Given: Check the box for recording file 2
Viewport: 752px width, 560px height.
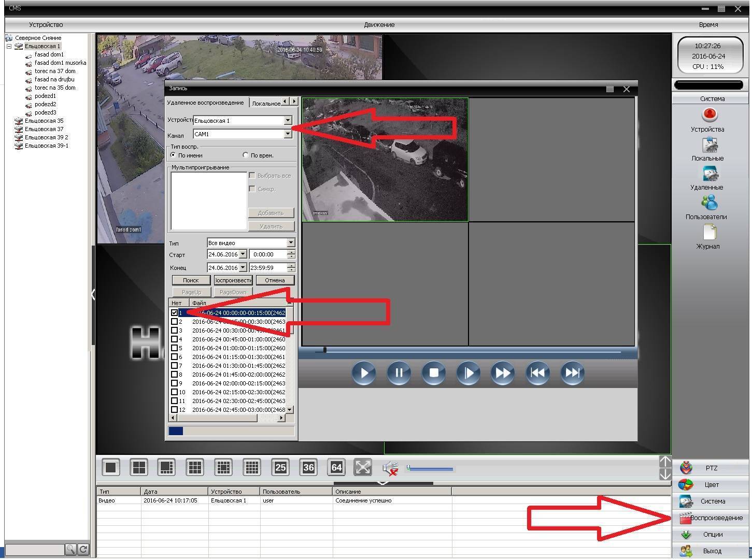Looking at the screenshot, I should (x=175, y=322).
